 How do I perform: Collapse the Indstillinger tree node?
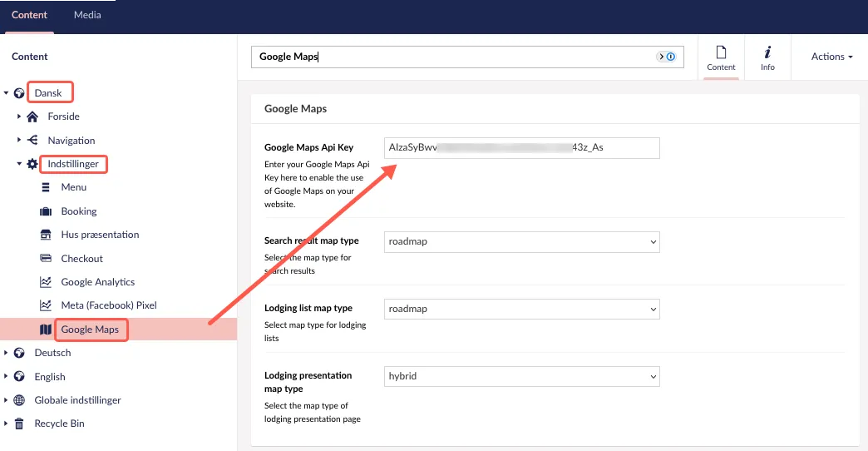click(x=19, y=163)
